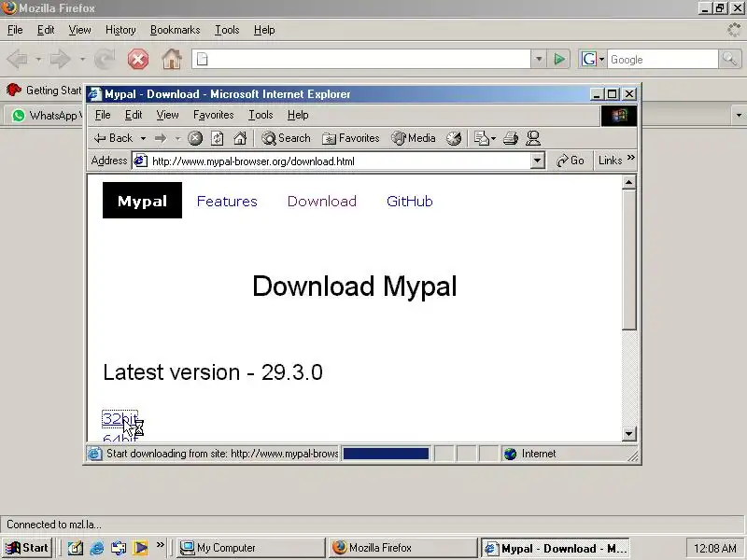Select the WhatsApp tab in Firefox
This screenshot has width=747, height=560.
click(x=45, y=115)
